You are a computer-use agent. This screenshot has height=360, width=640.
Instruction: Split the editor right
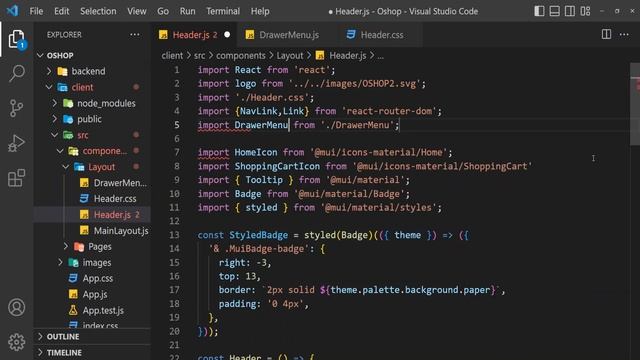[607, 35]
